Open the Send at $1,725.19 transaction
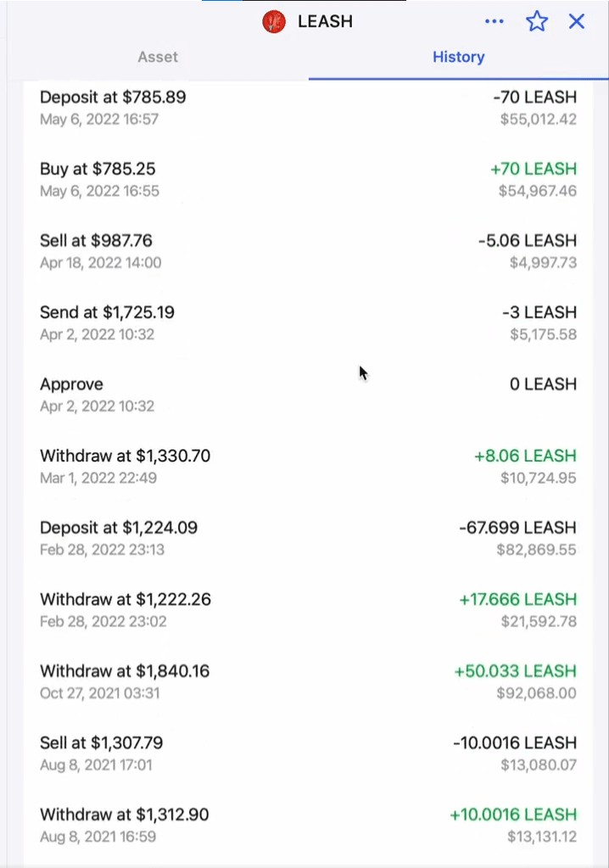The height and width of the screenshot is (868, 609). point(308,322)
